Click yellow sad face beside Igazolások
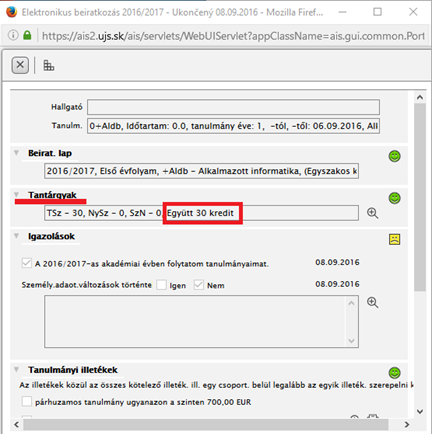432x434 pixels. (x=395, y=239)
